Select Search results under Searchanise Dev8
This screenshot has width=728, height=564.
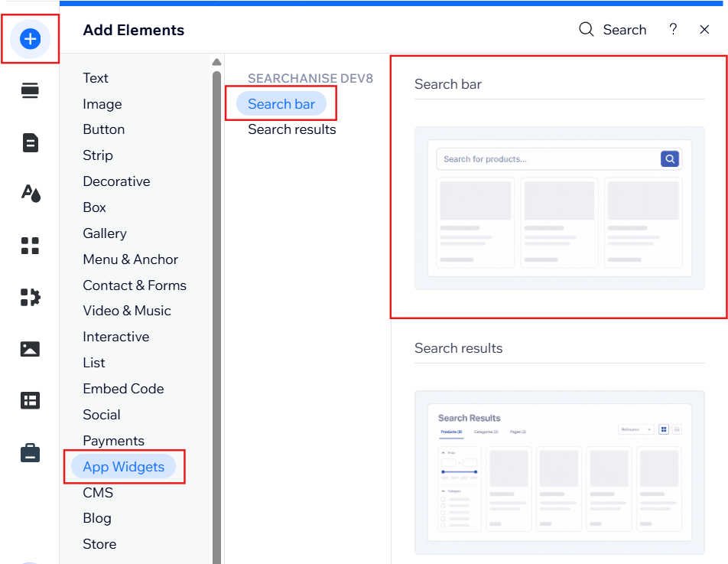coord(292,129)
